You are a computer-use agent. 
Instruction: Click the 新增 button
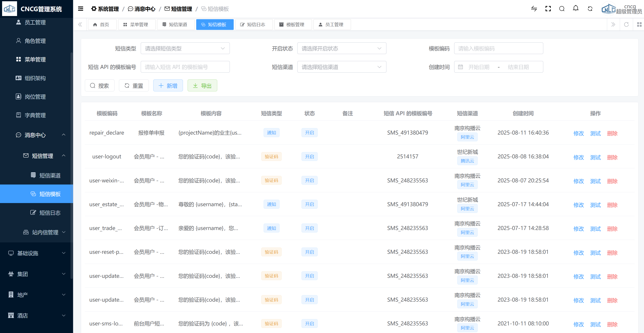point(168,86)
